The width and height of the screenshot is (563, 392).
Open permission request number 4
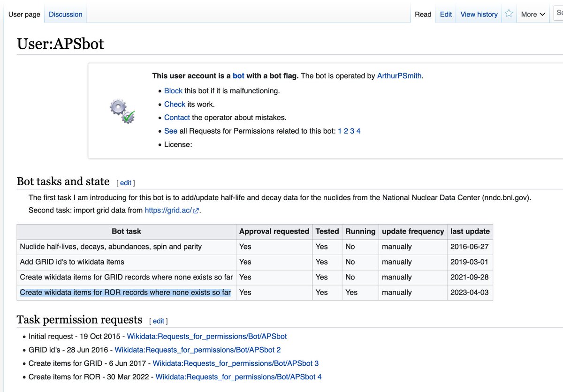(x=358, y=131)
